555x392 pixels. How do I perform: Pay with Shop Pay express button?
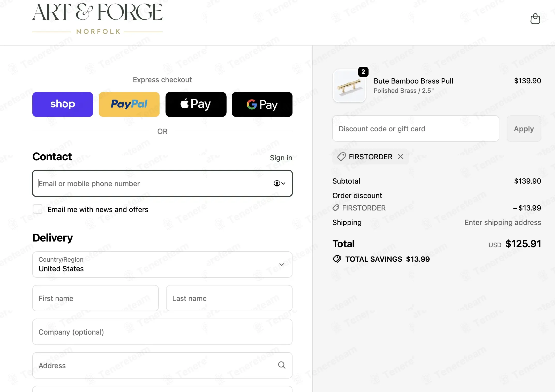coord(63,104)
